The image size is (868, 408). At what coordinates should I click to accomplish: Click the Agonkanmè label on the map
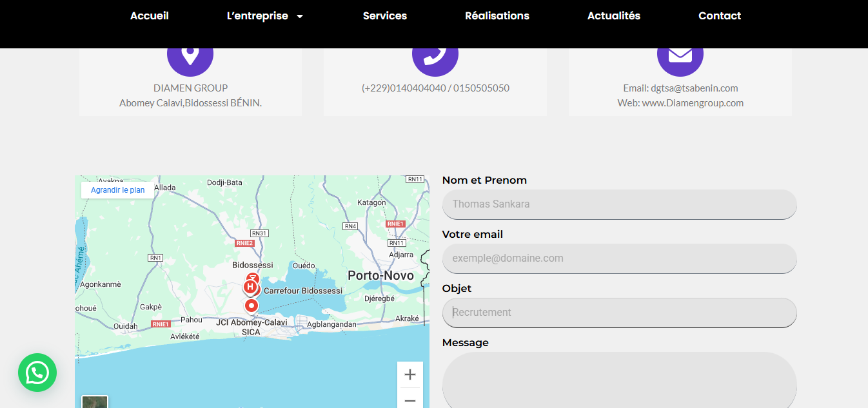pyautogui.click(x=101, y=284)
